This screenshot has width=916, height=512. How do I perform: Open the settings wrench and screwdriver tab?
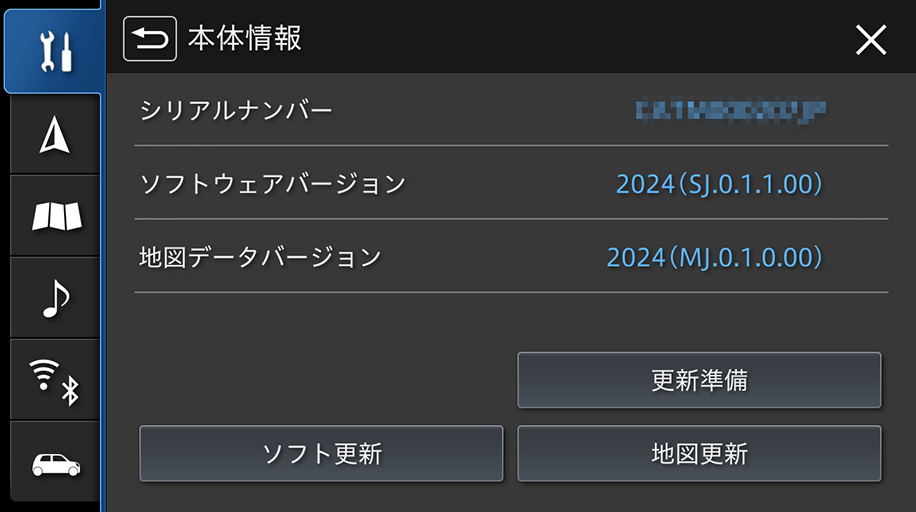54,52
